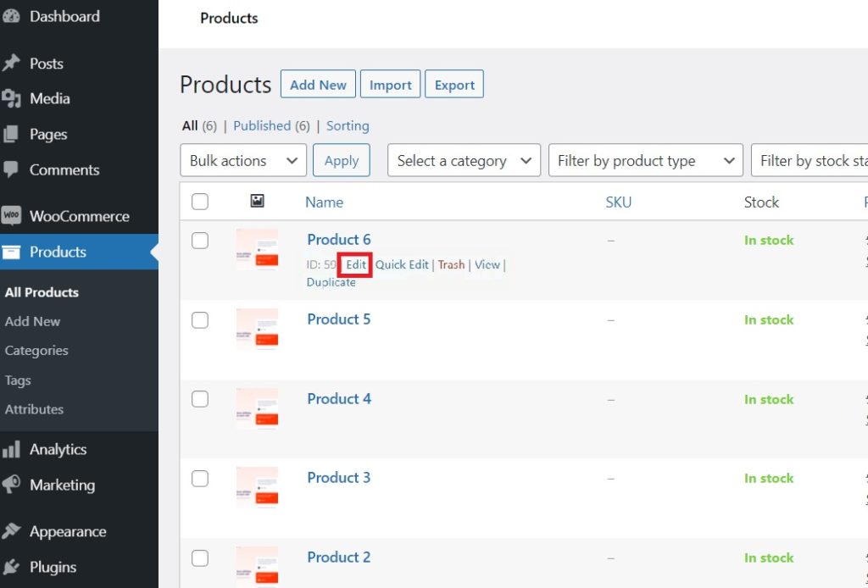Image resolution: width=868 pixels, height=588 pixels.
Task: Open the Appearance menu item
Action: (68, 531)
